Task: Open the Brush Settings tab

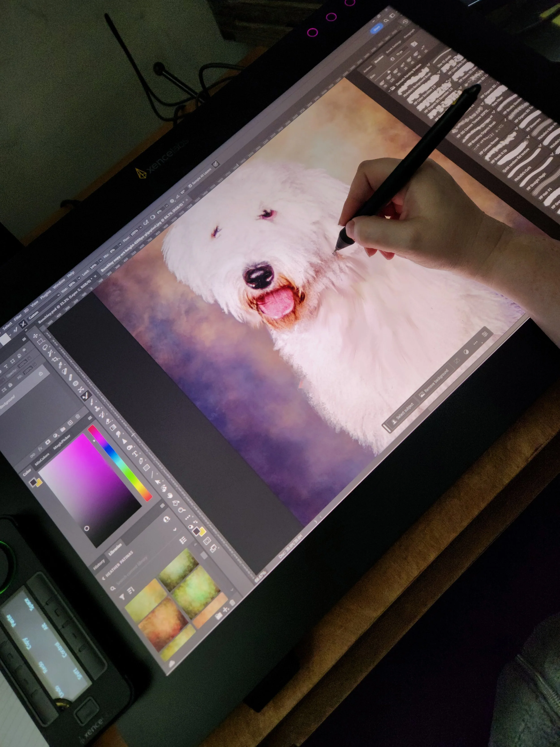Action: [x=393, y=47]
